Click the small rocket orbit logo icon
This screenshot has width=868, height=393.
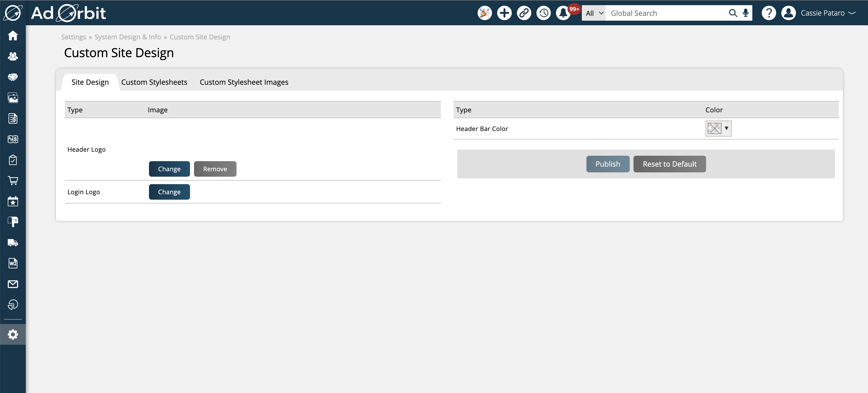click(x=13, y=13)
